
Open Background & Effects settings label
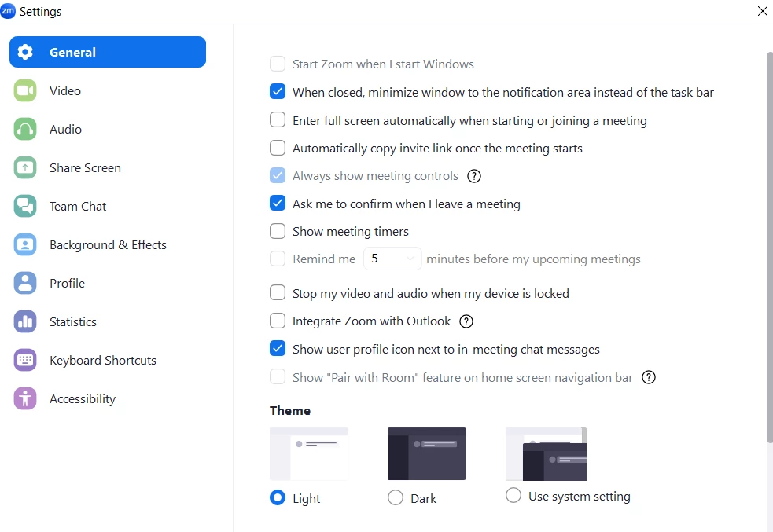click(108, 245)
